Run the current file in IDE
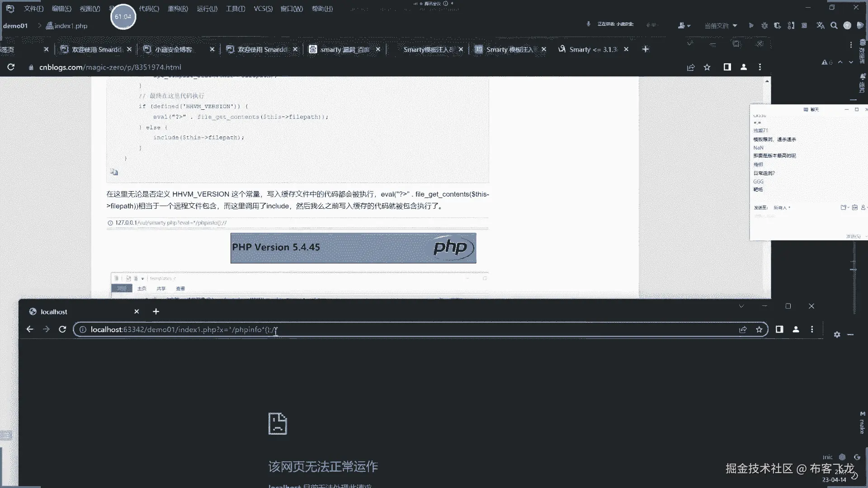The image size is (868, 488). pos(751,26)
